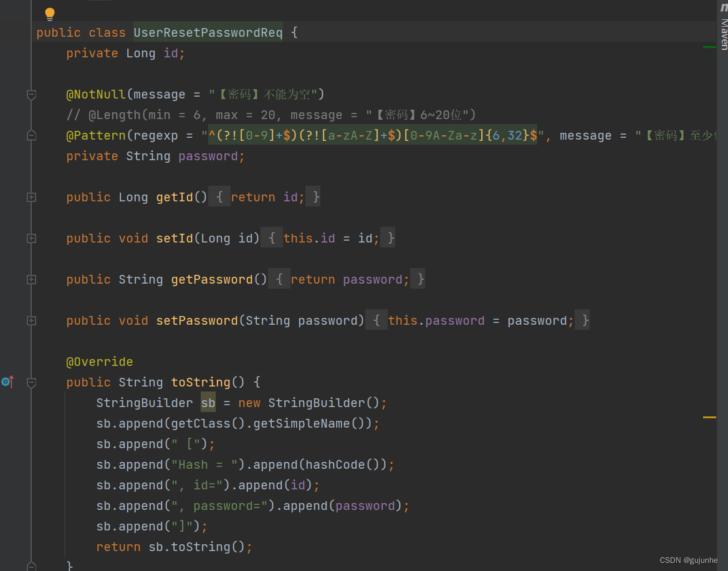Expand the getId method fold
Image resolution: width=728 pixels, height=571 pixels.
click(x=32, y=198)
